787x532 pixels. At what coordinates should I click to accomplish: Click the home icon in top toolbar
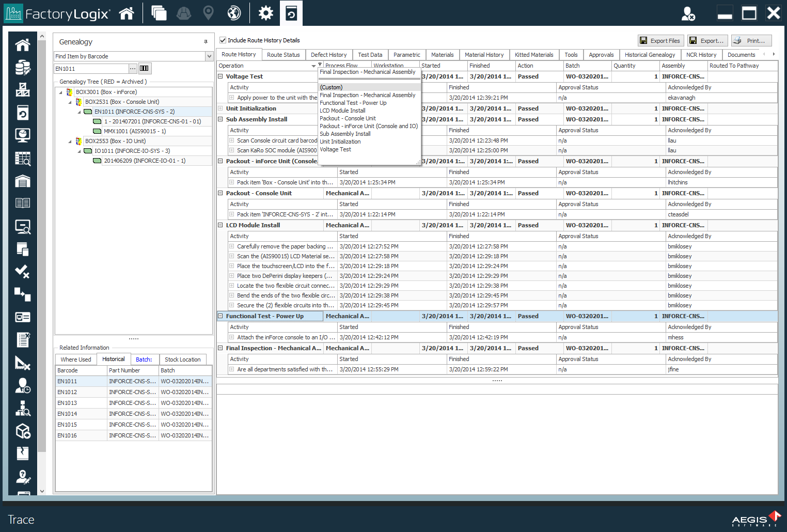[x=127, y=13]
